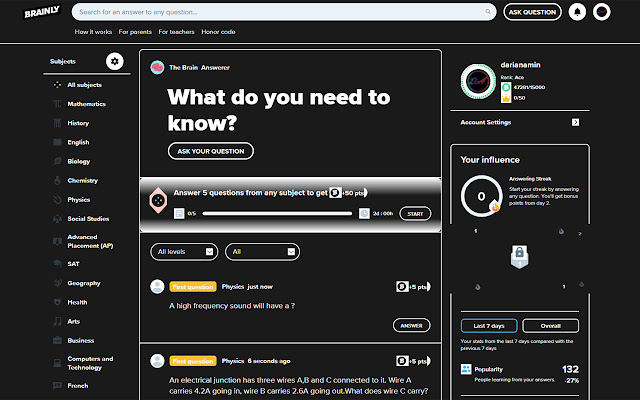Click the SAT graduation cap icon

click(58, 264)
